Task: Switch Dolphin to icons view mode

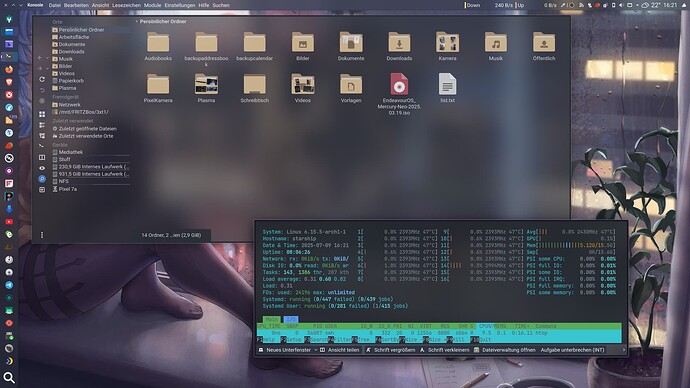Action: [x=42, y=114]
